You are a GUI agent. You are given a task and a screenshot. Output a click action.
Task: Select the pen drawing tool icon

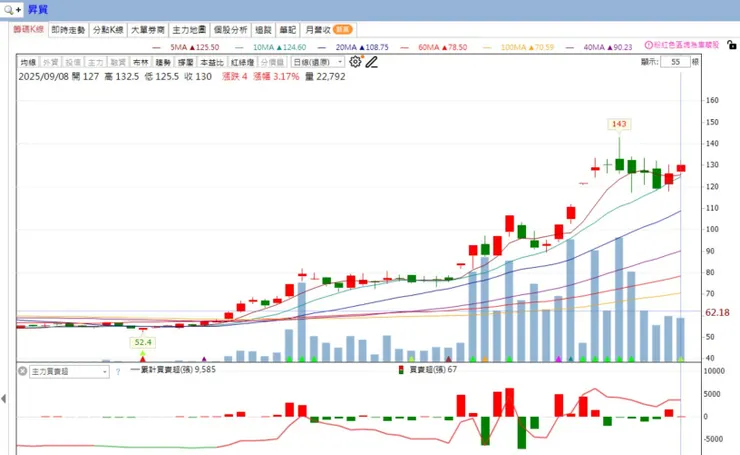pyautogui.click(x=372, y=62)
